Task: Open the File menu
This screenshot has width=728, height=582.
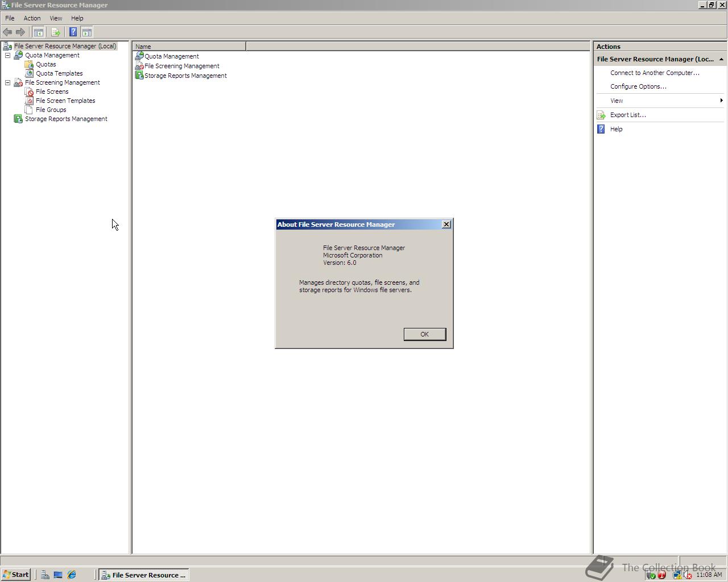Action: (10, 18)
